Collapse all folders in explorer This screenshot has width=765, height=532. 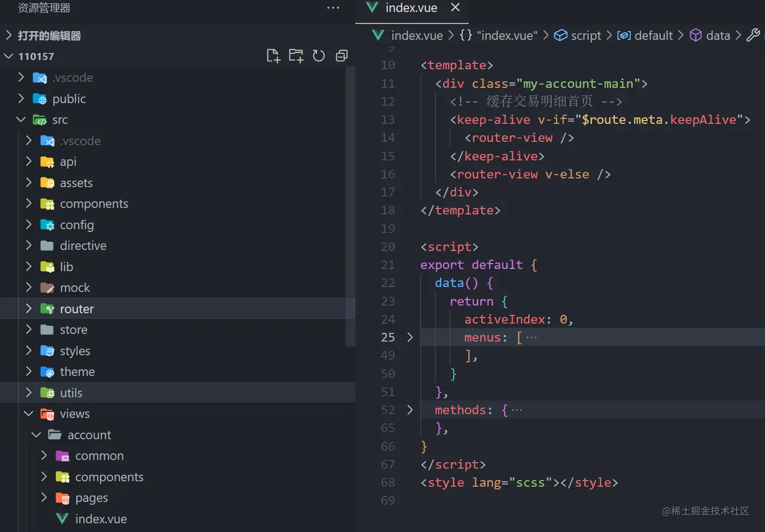342,56
